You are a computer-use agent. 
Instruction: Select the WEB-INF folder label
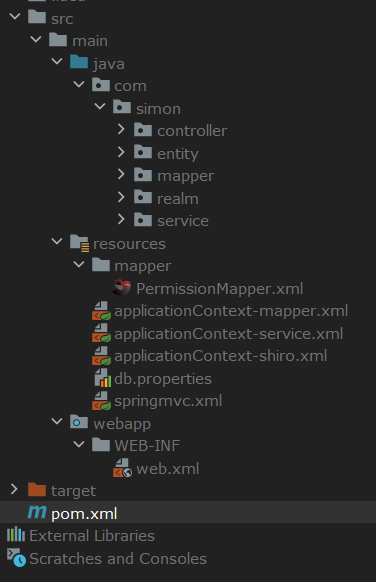click(x=147, y=445)
